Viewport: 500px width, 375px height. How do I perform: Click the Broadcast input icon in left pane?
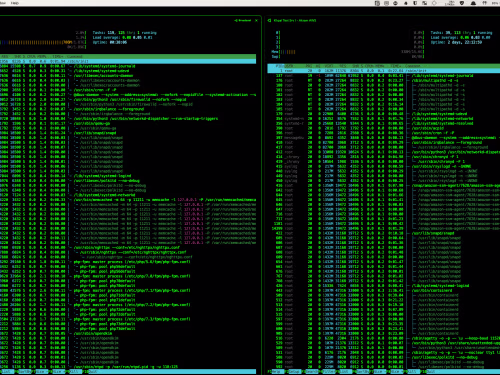(x=243, y=20)
